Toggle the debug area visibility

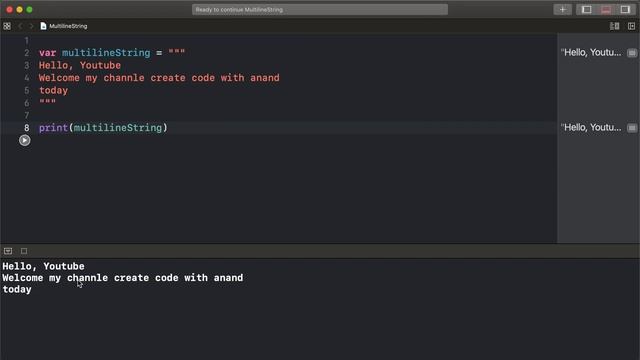tap(606, 9)
